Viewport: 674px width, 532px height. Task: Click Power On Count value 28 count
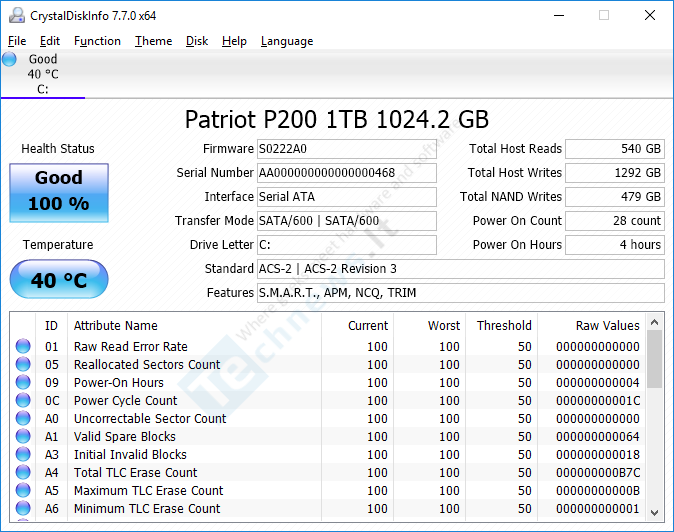615,221
